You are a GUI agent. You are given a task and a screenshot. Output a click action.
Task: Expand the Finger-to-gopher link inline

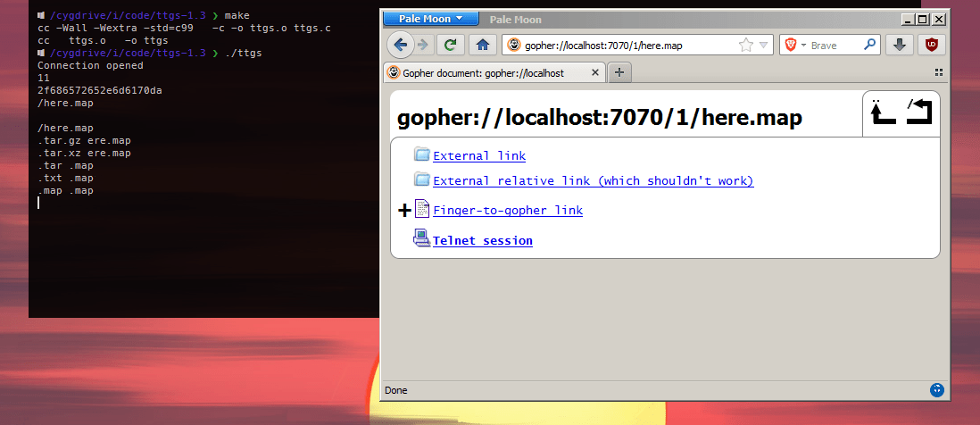point(404,211)
